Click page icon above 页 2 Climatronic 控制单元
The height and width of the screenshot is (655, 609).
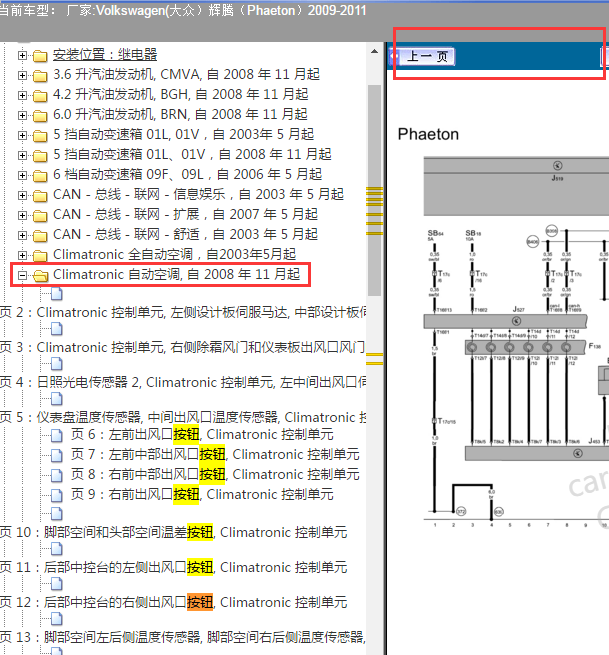[57, 294]
